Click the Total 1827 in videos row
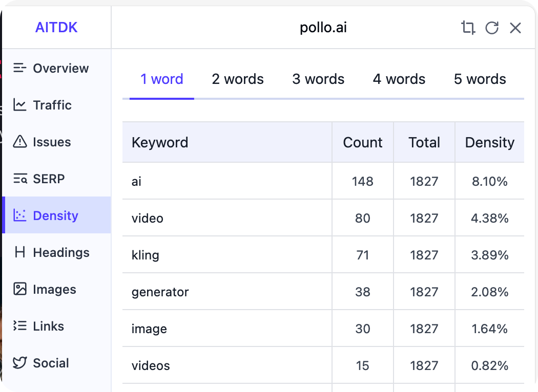 [x=424, y=365]
